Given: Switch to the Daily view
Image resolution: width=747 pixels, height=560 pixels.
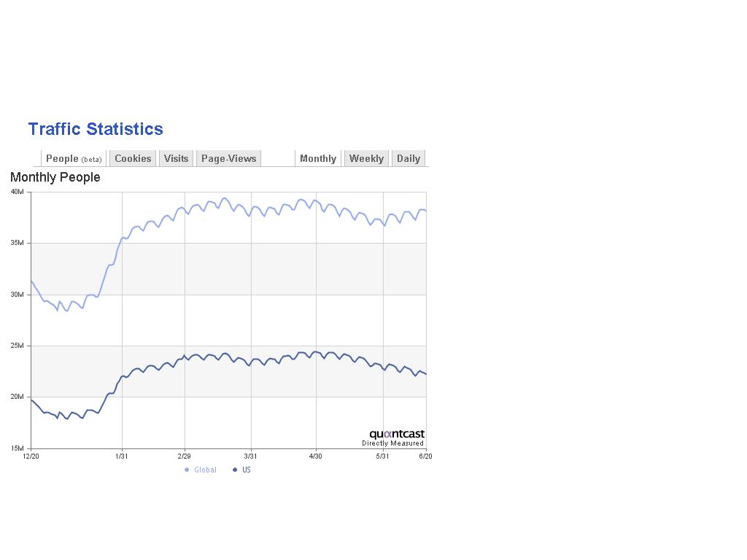Looking at the screenshot, I should (409, 159).
